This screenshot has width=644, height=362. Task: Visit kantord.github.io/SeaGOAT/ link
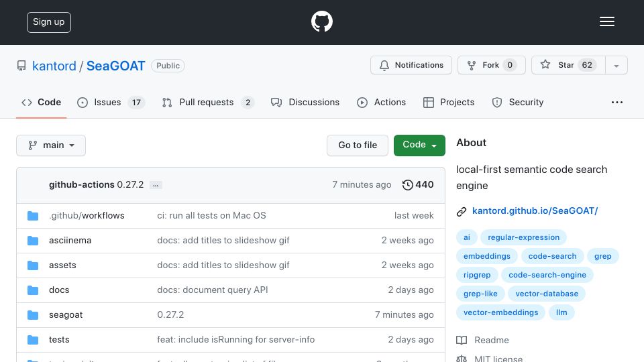535,211
